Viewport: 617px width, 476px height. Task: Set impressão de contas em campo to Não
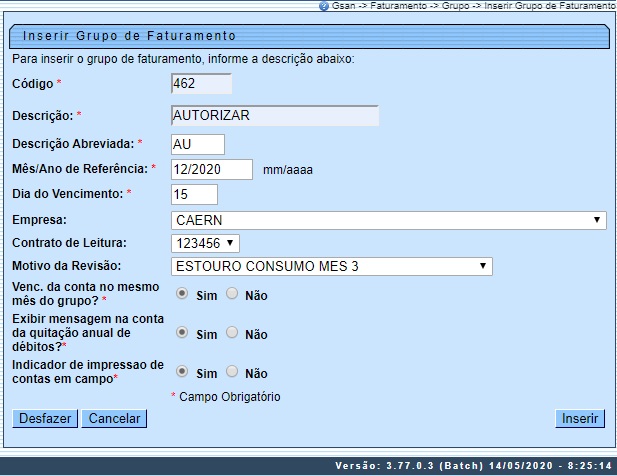coord(232,371)
